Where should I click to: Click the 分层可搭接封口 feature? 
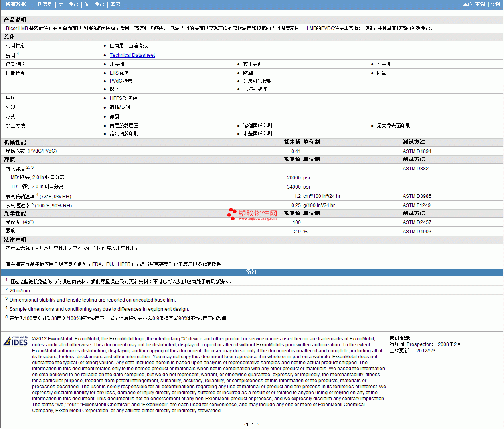pyautogui.click(x=260, y=81)
